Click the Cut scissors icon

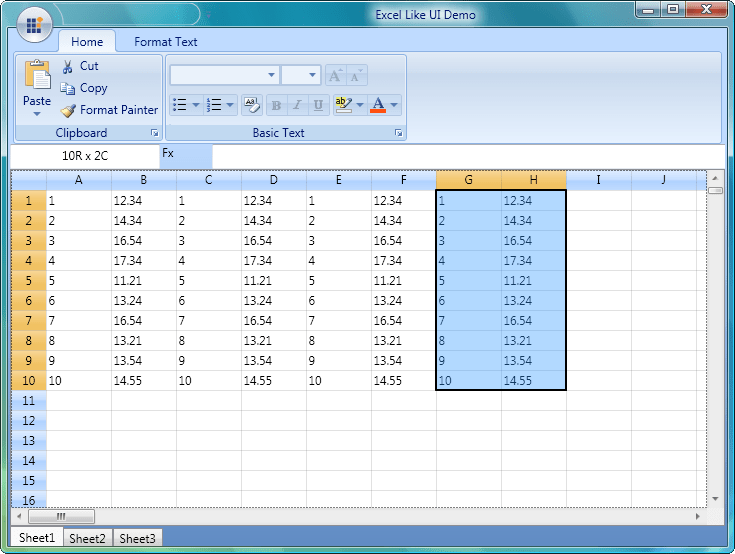67,66
